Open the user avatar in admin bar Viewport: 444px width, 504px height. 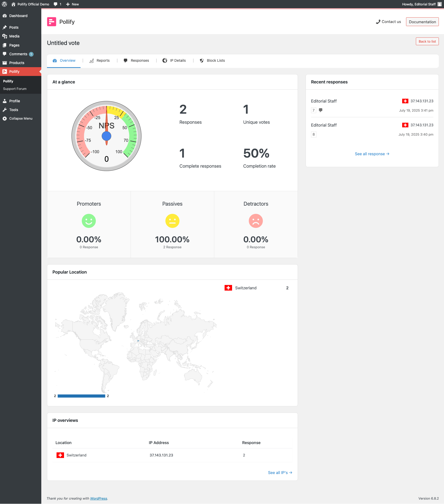point(440,4)
